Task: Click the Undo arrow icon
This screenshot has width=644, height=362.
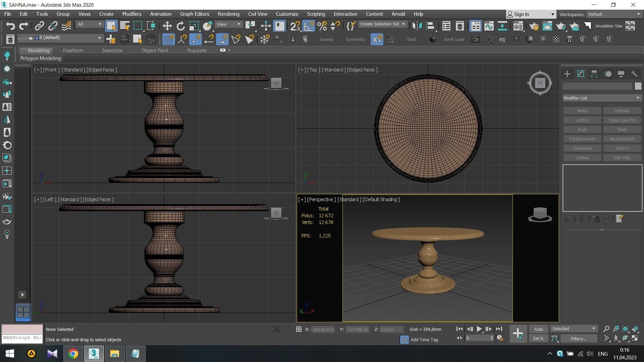Action: point(10,26)
